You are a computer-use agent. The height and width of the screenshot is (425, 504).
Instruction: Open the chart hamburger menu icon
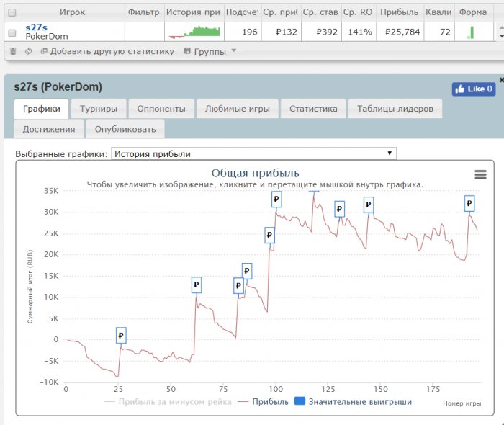[480, 174]
